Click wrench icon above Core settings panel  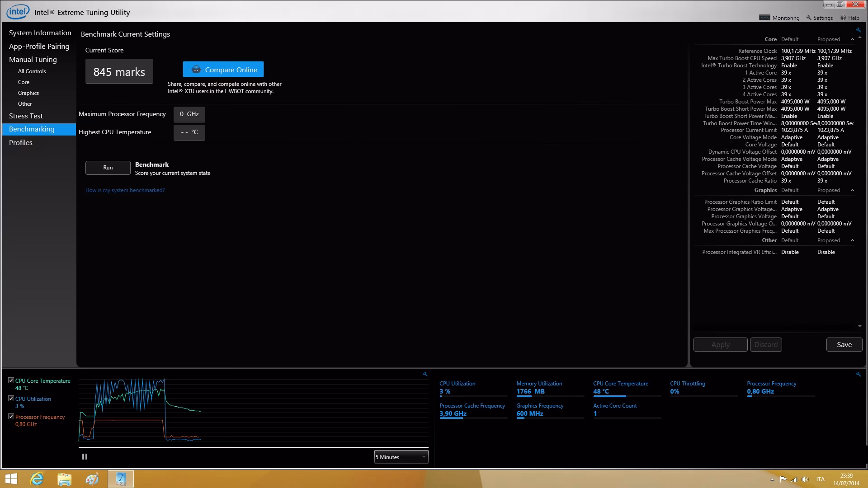click(858, 30)
